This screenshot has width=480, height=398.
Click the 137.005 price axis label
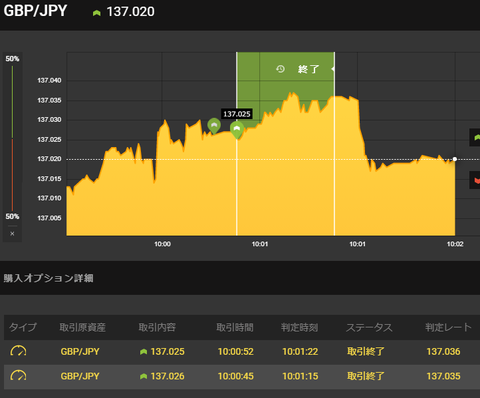[x=49, y=218]
